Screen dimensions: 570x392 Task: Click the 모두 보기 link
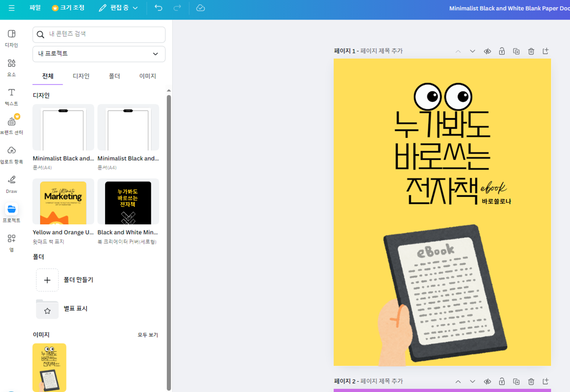tap(148, 335)
